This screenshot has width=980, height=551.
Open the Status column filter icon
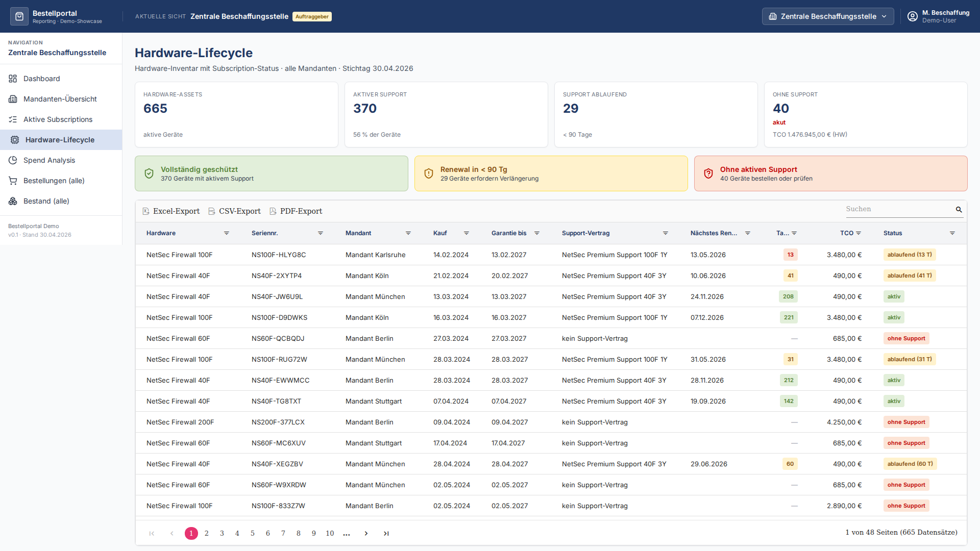[952, 233]
